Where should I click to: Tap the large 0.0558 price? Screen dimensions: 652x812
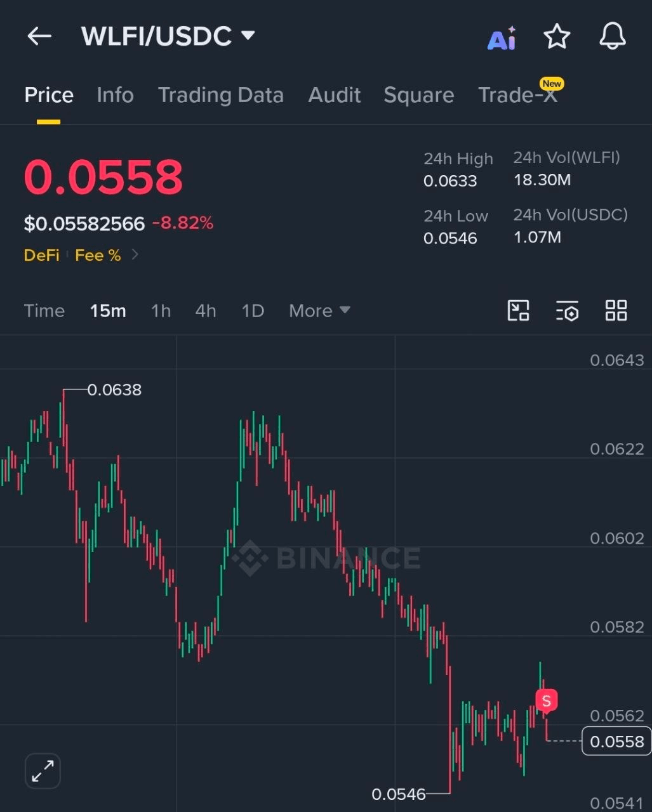click(x=103, y=176)
